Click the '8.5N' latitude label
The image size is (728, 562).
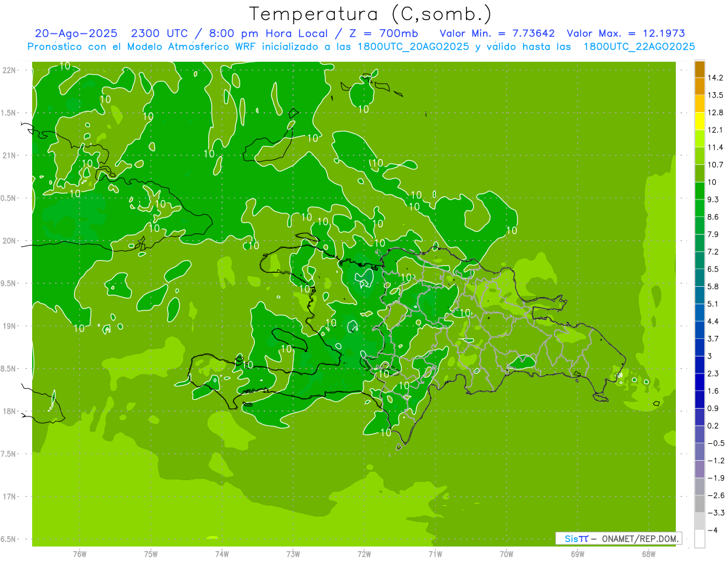(8, 369)
